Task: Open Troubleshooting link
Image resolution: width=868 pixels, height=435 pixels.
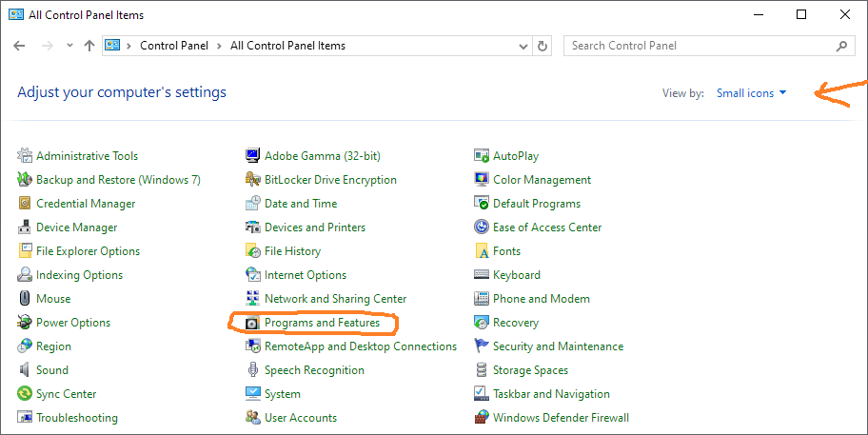Action: point(77,418)
